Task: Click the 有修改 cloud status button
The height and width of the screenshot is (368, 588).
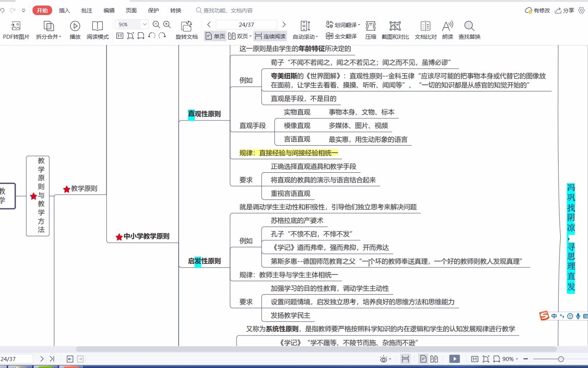Action: [537, 10]
